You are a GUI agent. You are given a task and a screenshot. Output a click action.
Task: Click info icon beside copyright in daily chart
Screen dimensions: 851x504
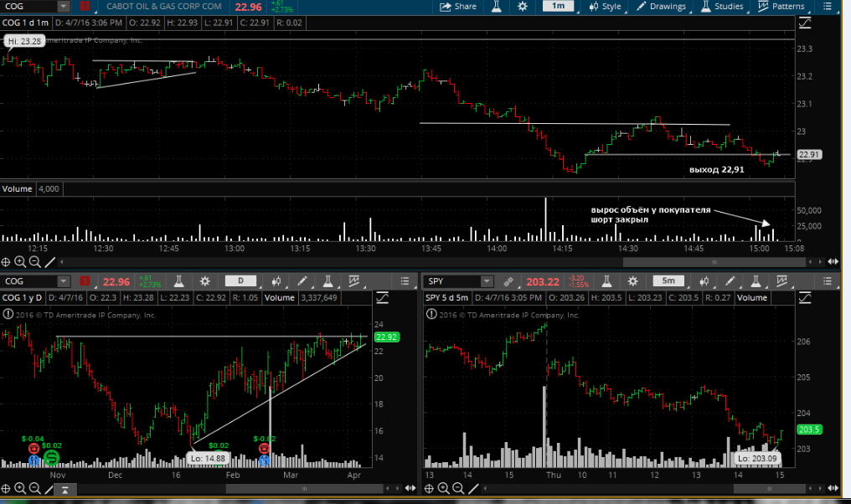pyautogui.click(x=8, y=314)
